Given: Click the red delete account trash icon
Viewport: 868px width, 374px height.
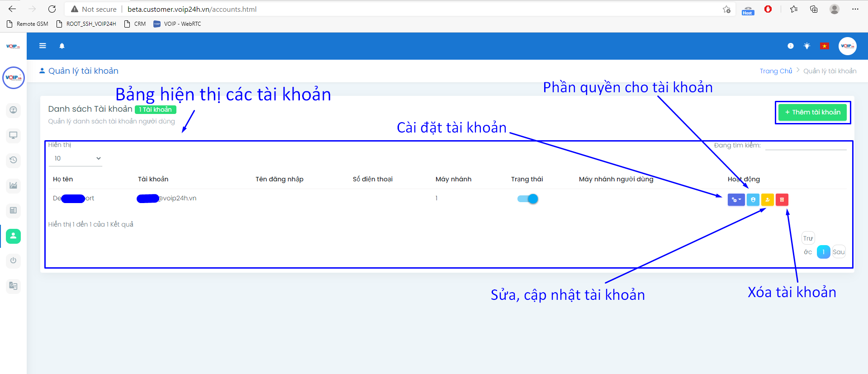Looking at the screenshot, I should coord(782,199).
